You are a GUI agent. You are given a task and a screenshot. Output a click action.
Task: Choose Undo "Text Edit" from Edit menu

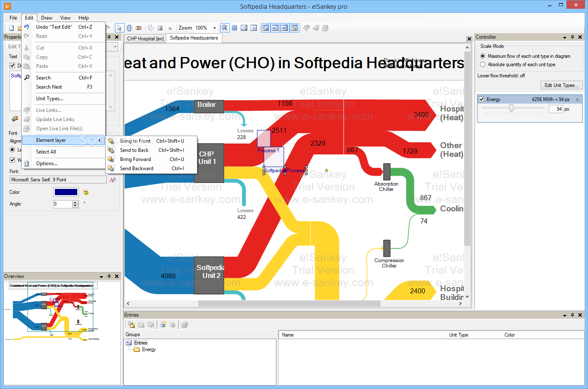coord(63,27)
